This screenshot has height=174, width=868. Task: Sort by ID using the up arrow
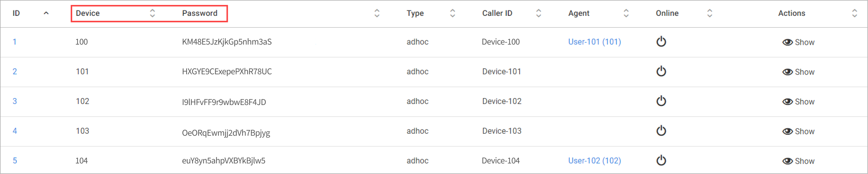pos(46,13)
